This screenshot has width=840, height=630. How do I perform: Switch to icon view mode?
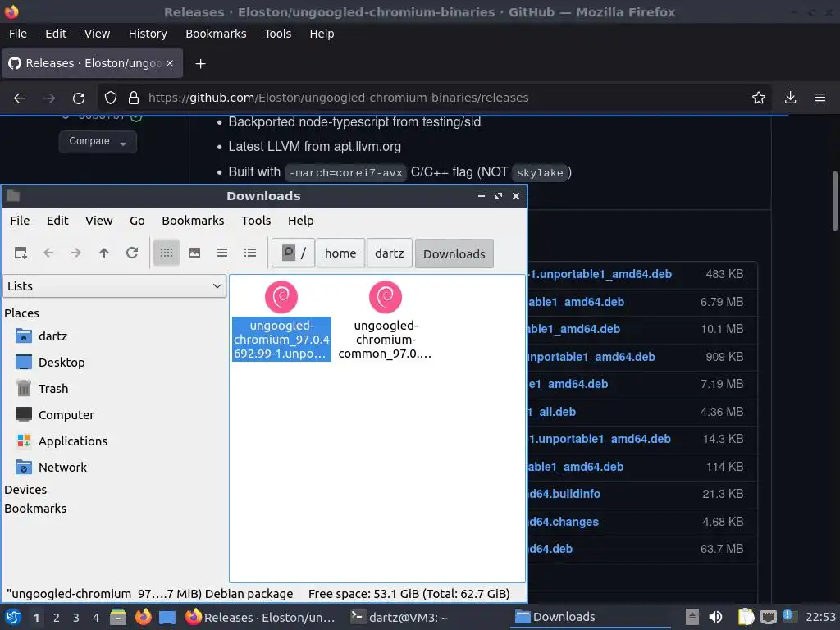(x=167, y=253)
